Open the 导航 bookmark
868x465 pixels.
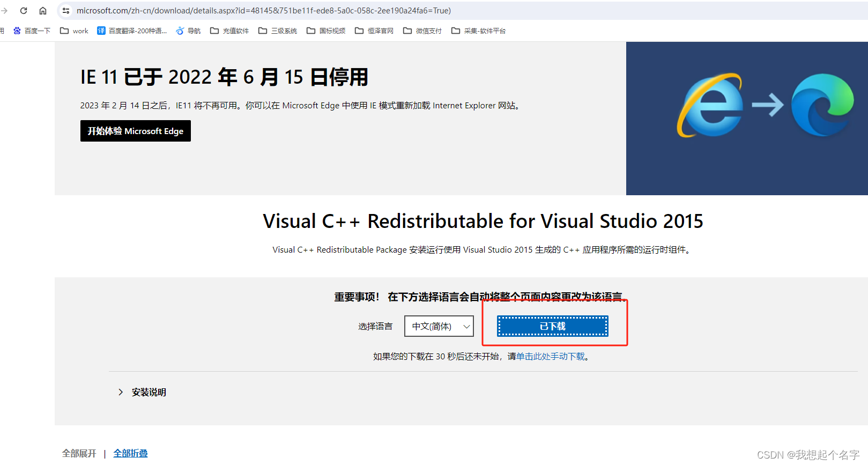188,31
